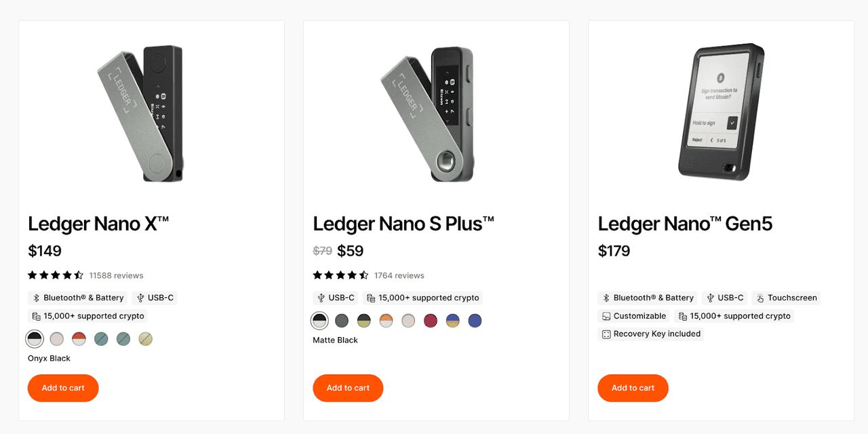This screenshot has height=434, width=868.
Task: Open the Ledger Nano S Plus product title
Action: click(403, 223)
